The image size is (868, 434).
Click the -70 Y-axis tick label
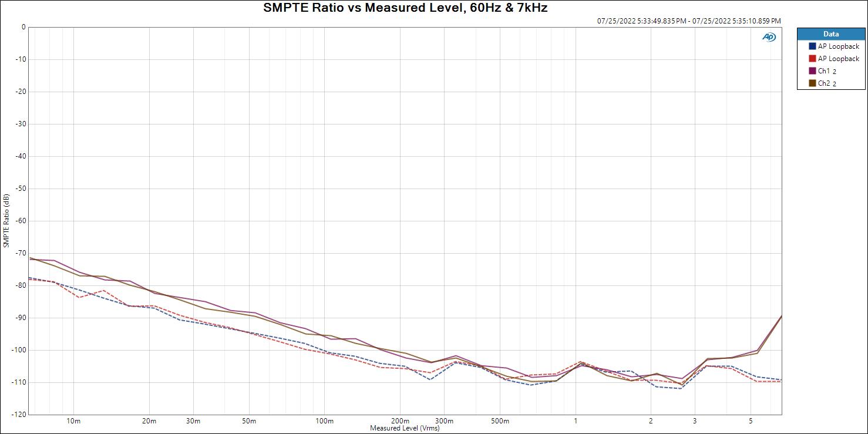pos(21,253)
